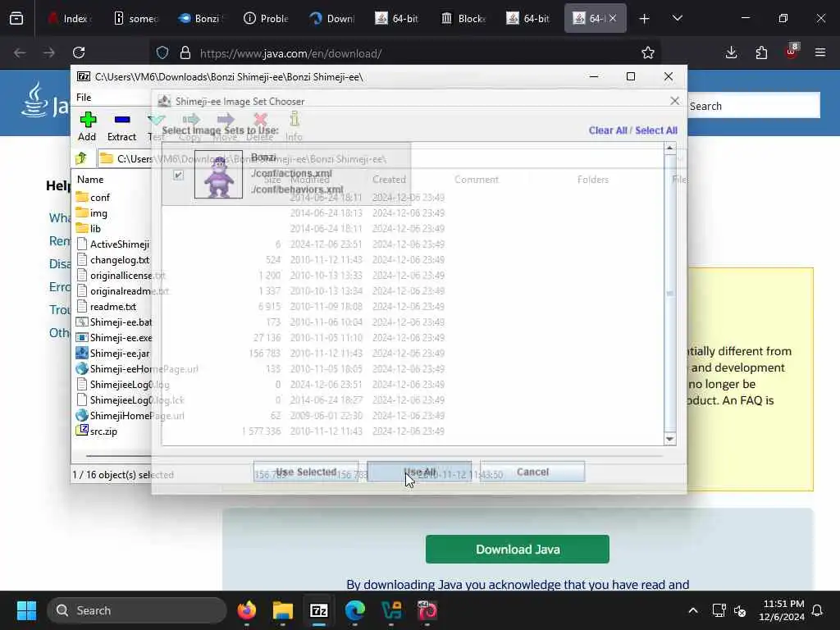Open Microsoft Edge from the taskbar
The image size is (840, 630).
[x=355, y=609]
